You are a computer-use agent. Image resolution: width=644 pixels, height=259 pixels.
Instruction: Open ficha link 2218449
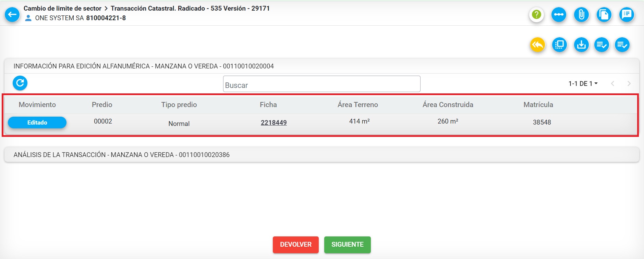tap(274, 122)
